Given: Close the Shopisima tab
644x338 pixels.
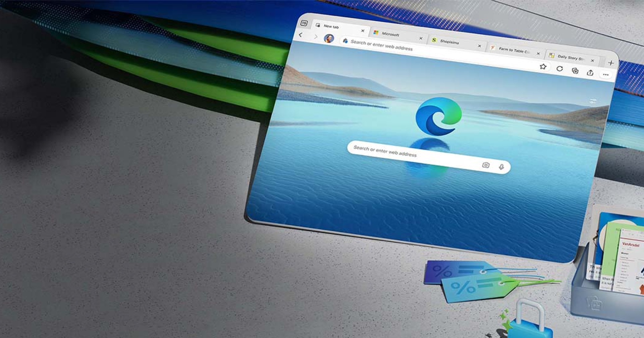Looking at the screenshot, I should 479,46.
